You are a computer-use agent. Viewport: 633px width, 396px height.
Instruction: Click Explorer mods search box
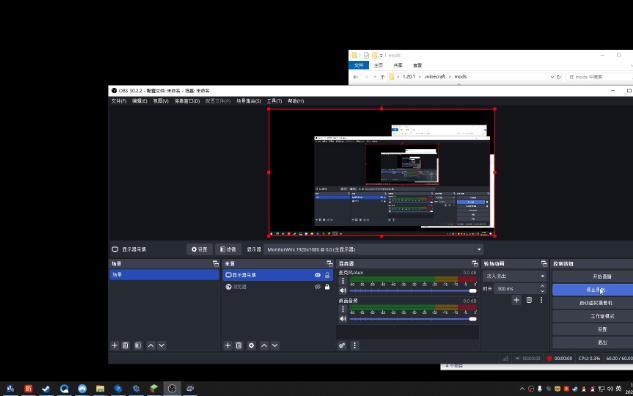(x=599, y=77)
